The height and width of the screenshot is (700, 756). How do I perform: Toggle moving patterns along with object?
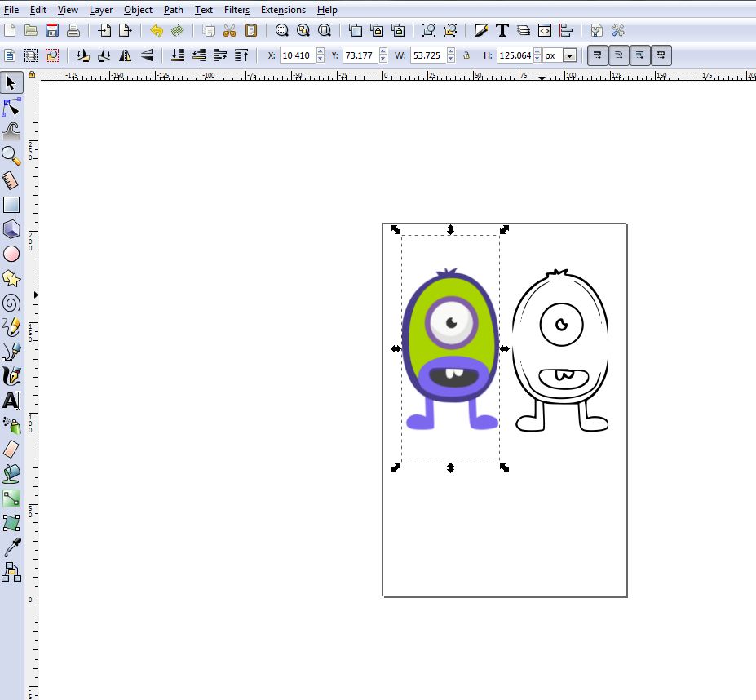(x=661, y=55)
